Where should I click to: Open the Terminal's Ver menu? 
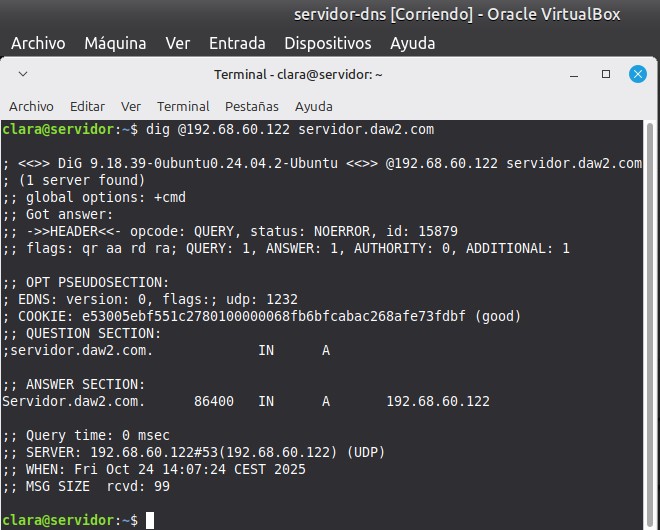[x=131, y=106]
